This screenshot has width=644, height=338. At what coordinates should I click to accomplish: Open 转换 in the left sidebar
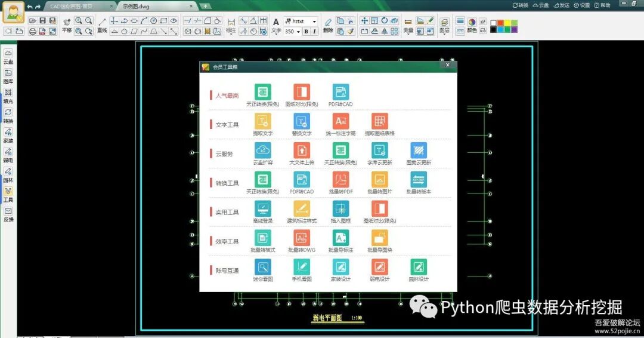coord(8,116)
